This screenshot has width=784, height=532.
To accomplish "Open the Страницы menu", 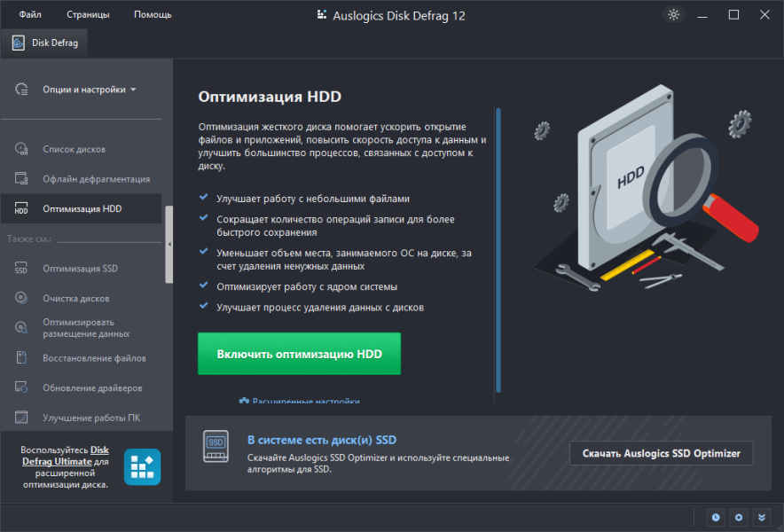I will tap(88, 14).
